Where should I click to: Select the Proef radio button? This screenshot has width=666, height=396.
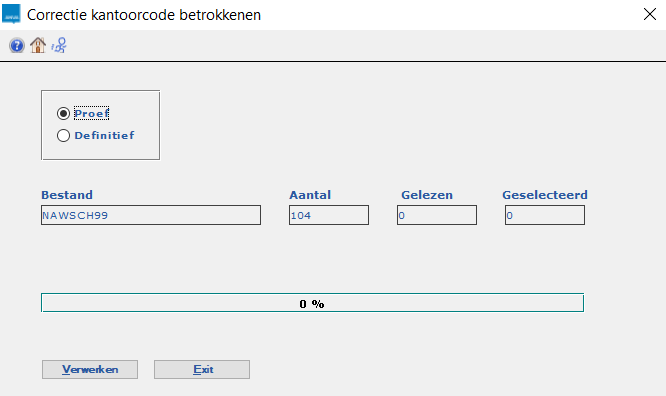[x=63, y=113]
